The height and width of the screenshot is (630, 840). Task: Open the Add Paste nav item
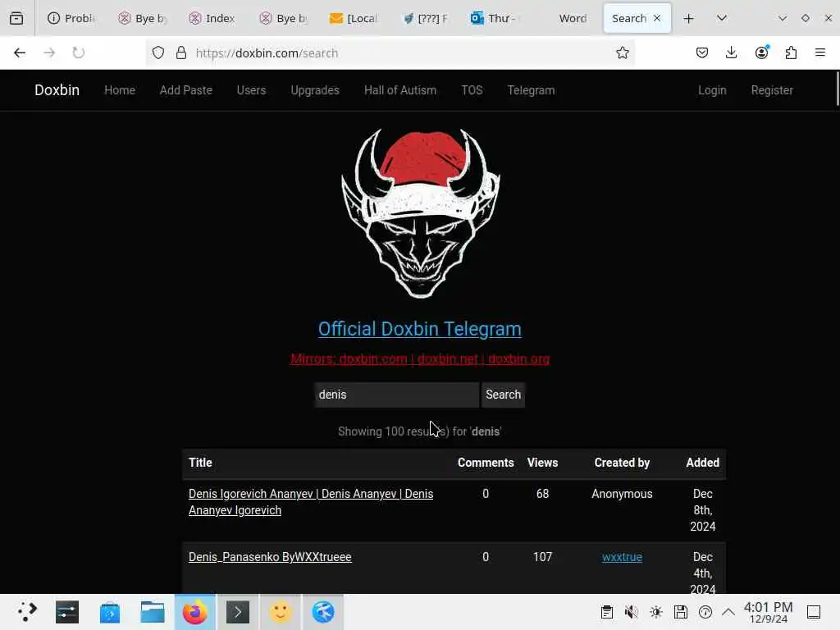click(186, 90)
